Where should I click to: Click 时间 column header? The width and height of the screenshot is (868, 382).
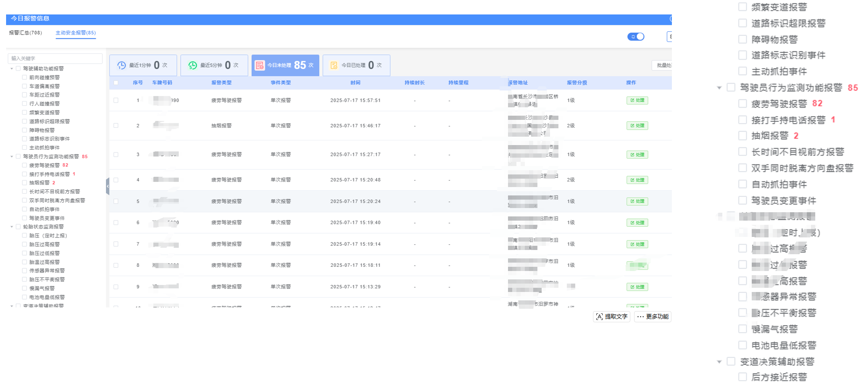(x=355, y=83)
